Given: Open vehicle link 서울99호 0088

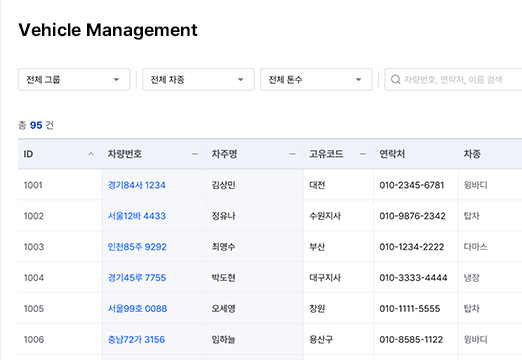Looking at the screenshot, I should [137, 309].
